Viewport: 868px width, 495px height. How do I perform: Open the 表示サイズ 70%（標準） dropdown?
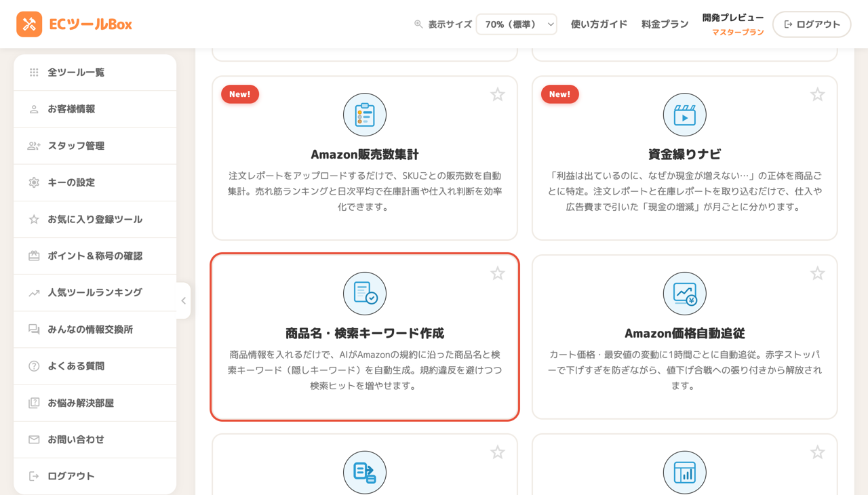pos(517,24)
